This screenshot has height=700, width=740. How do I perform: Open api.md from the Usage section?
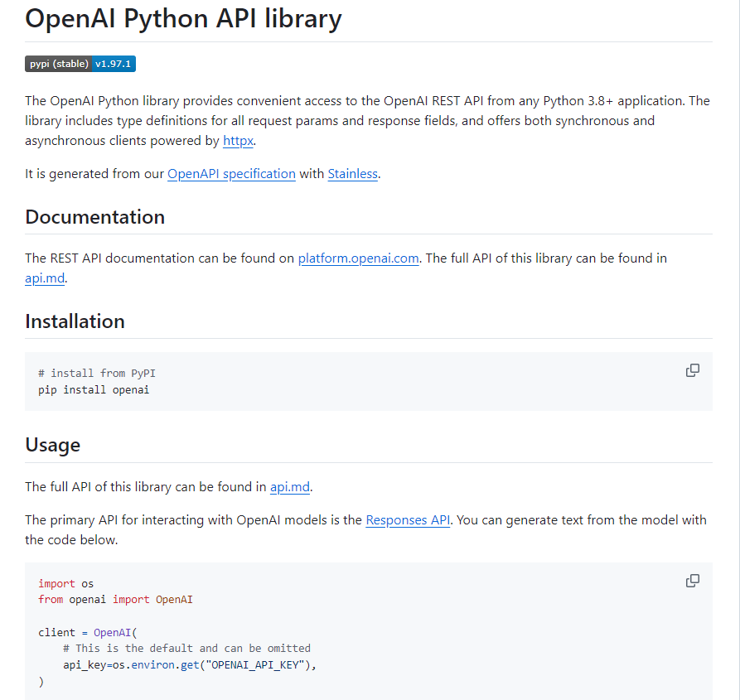click(x=290, y=487)
